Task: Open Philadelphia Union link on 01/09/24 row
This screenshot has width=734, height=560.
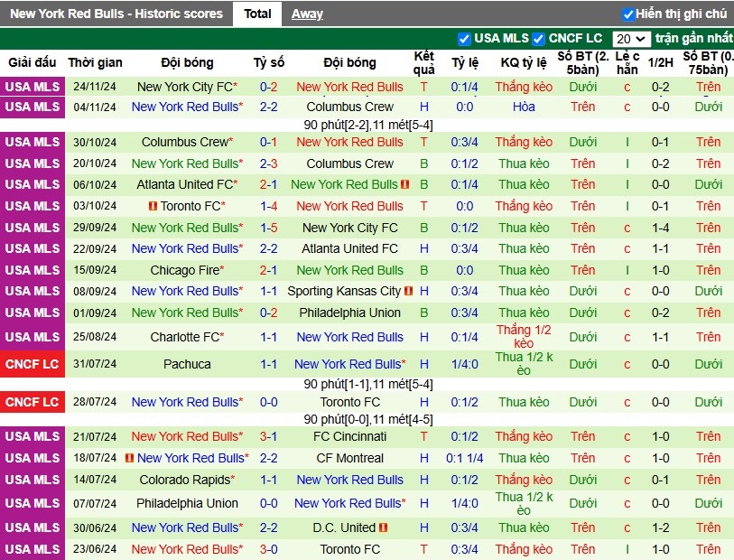Action: pyautogui.click(x=349, y=313)
